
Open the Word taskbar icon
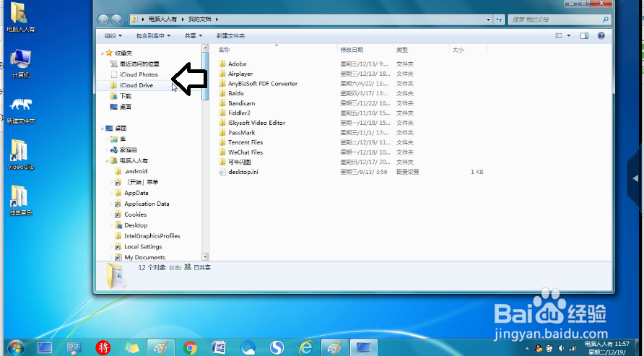pyautogui.click(x=219, y=348)
